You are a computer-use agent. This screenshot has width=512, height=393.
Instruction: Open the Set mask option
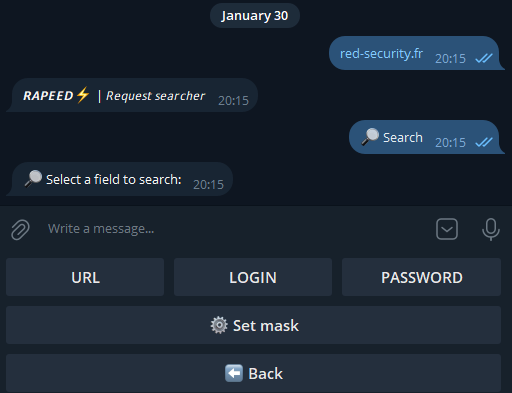coord(253,325)
